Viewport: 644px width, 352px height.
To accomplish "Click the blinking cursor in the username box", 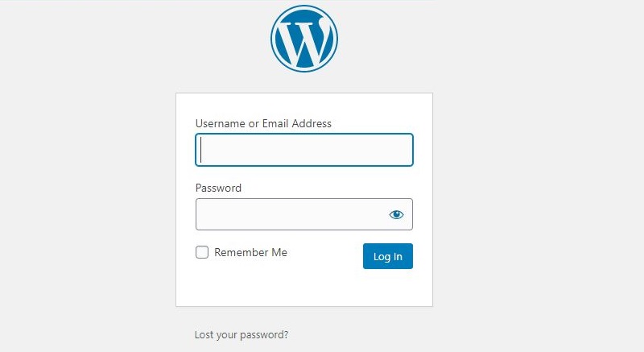I will (200, 150).
